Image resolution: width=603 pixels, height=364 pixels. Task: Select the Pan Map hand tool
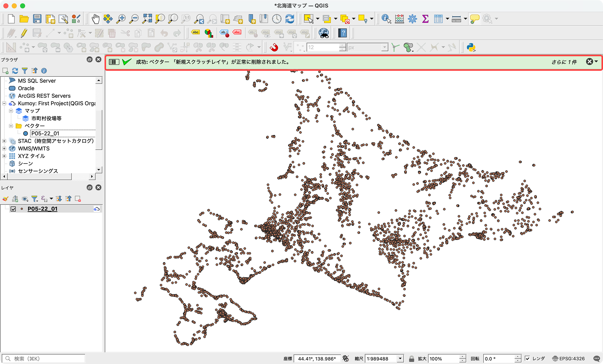click(x=95, y=19)
